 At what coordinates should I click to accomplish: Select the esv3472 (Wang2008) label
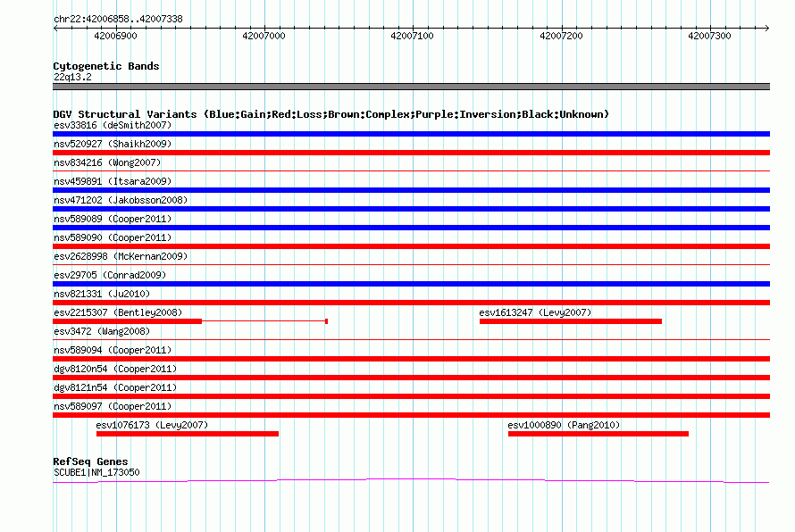(x=102, y=331)
